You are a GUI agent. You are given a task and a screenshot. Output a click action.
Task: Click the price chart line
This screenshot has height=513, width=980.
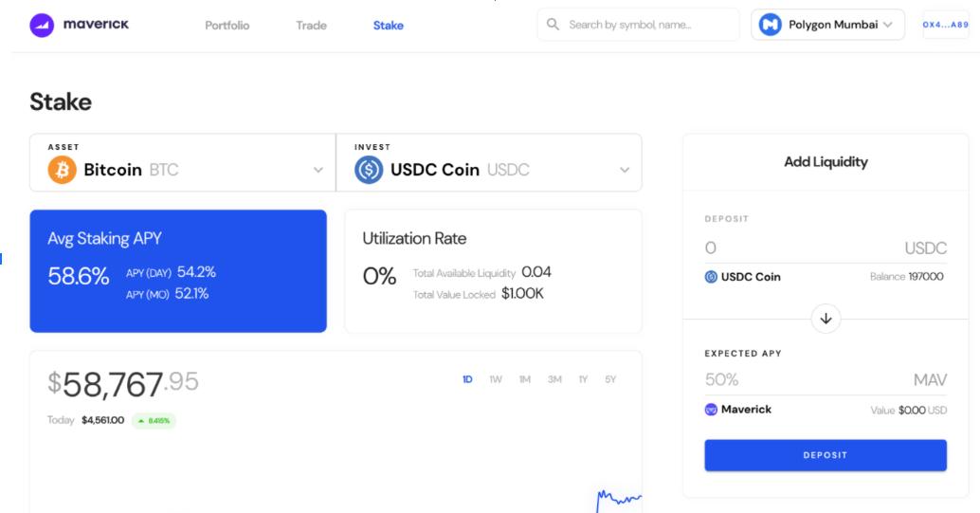(618, 498)
